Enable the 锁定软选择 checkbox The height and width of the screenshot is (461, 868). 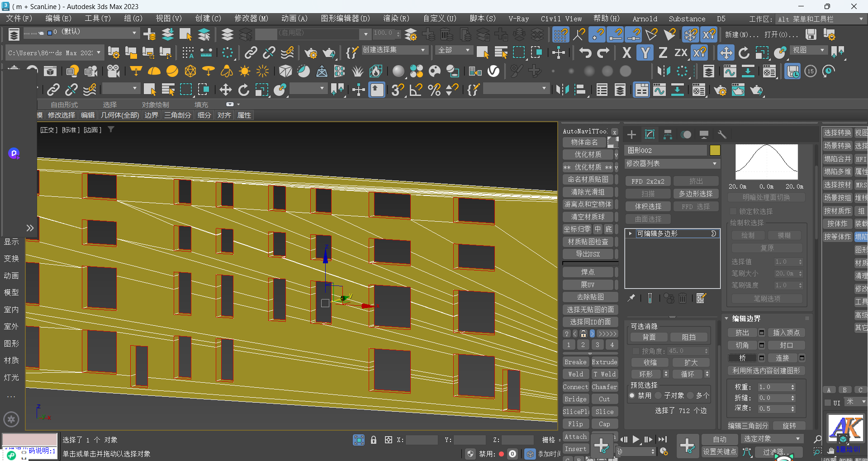733,211
